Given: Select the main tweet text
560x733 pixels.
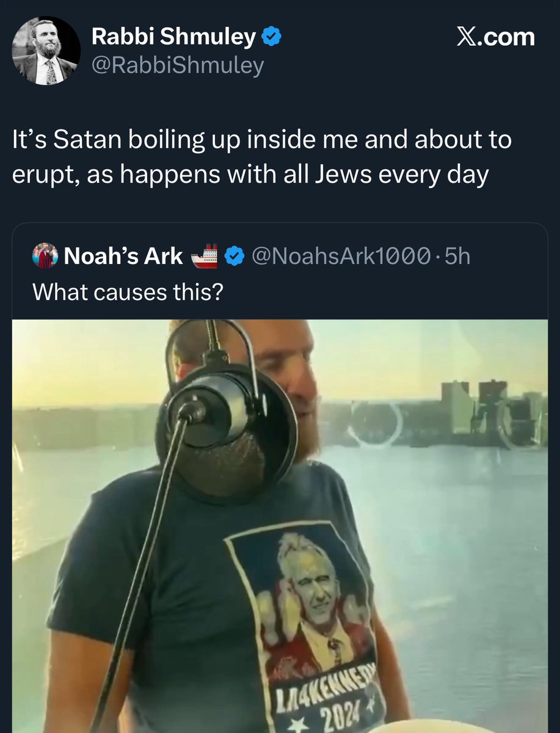Looking at the screenshot, I should click(261, 158).
